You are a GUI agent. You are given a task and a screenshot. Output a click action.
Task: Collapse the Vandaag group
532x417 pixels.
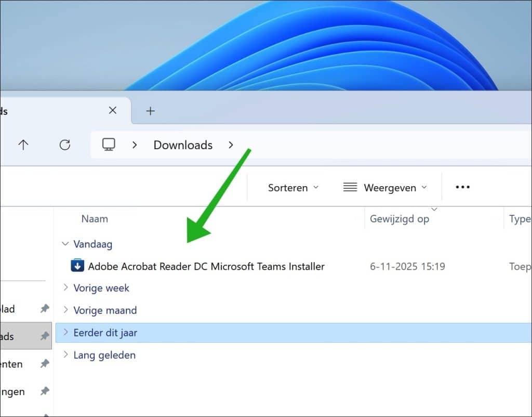tap(65, 244)
